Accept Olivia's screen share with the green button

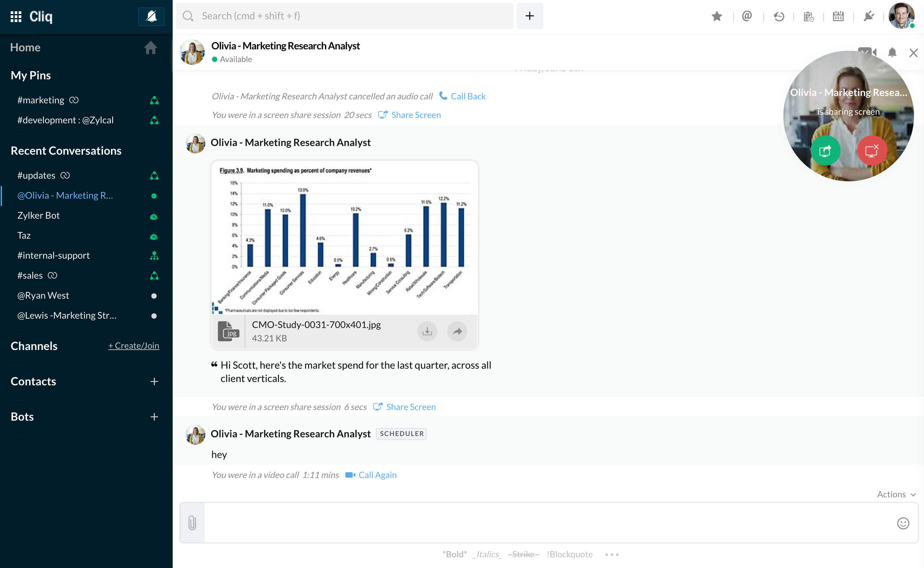pyautogui.click(x=825, y=151)
